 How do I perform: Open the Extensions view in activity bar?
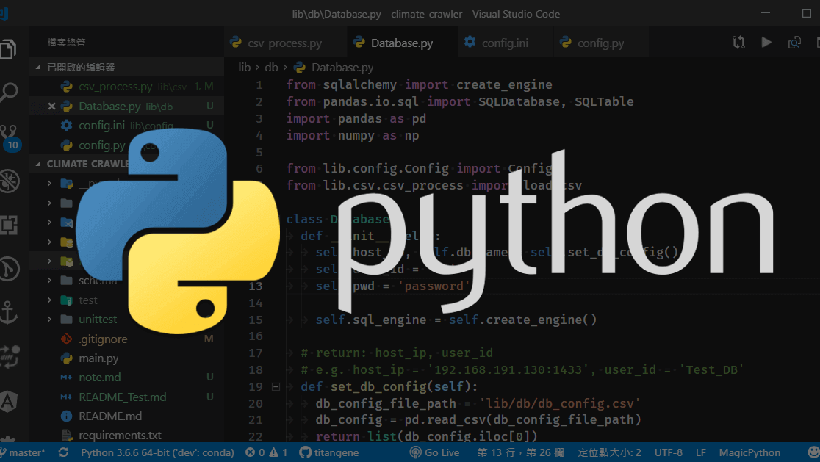click(x=9, y=225)
